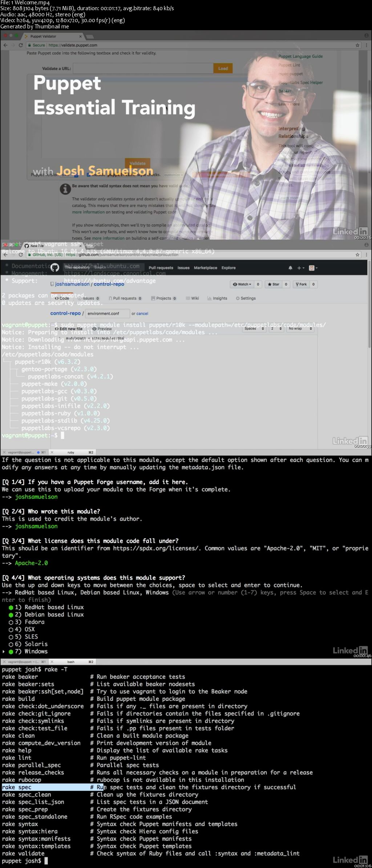372x868 pixels.
Task: Select the Fedora option in the OS list
Action: tap(11, 622)
